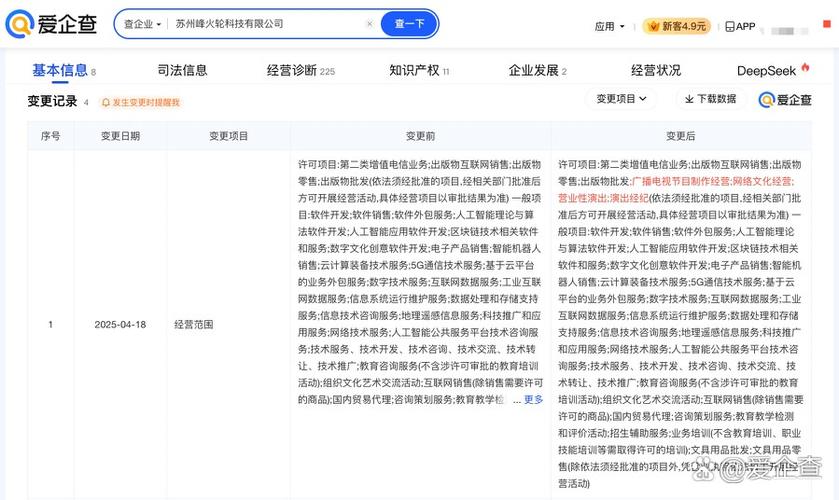Expand truncated text with 更多 link

533,399
